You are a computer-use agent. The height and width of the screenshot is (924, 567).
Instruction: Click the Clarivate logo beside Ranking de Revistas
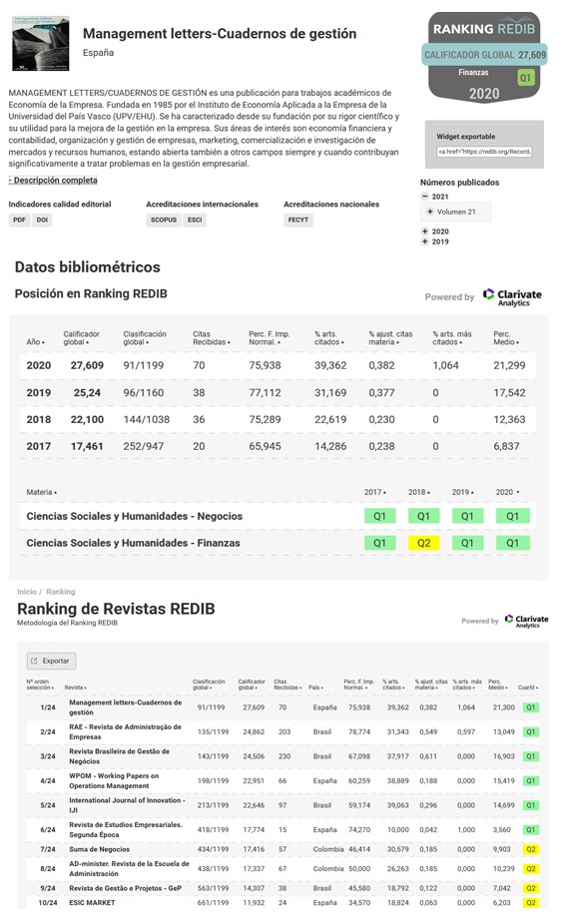[x=526, y=621]
